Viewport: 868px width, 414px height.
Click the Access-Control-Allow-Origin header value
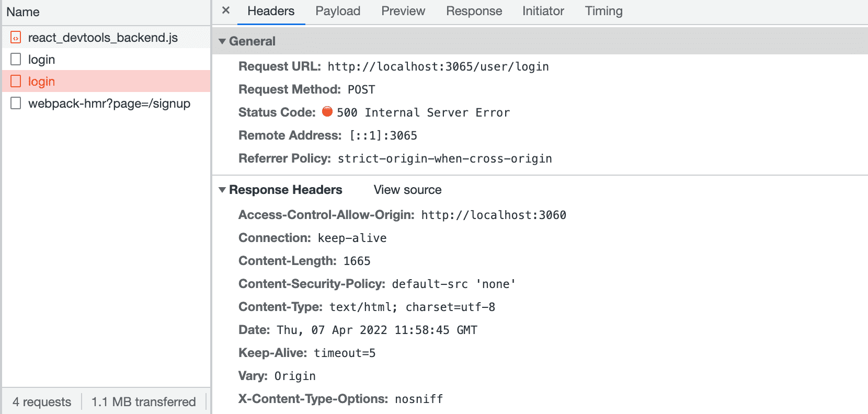[493, 215]
